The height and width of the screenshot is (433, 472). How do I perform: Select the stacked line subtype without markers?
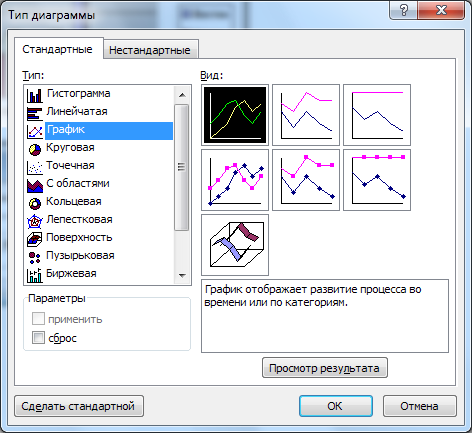click(x=306, y=115)
